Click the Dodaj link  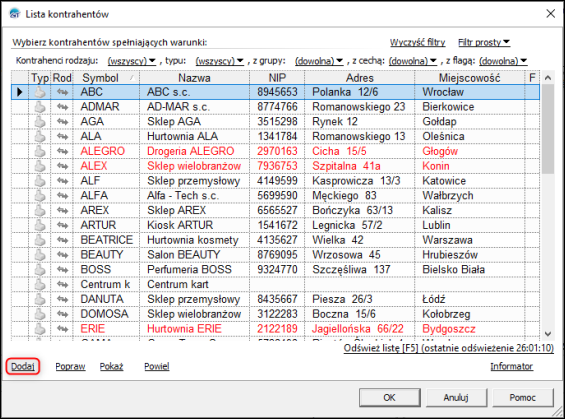23,366
